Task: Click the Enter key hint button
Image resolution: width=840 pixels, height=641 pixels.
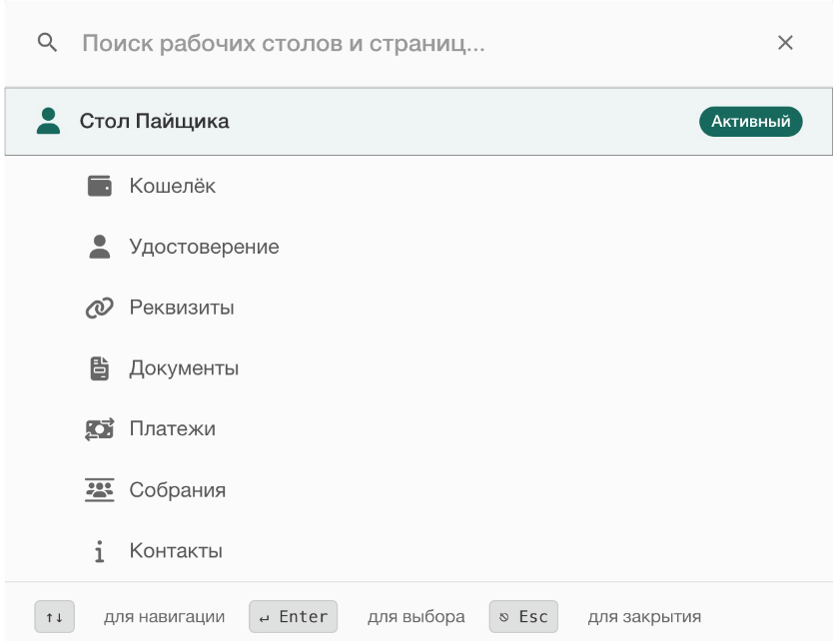Action: pyautogui.click(x=294, y=616)
